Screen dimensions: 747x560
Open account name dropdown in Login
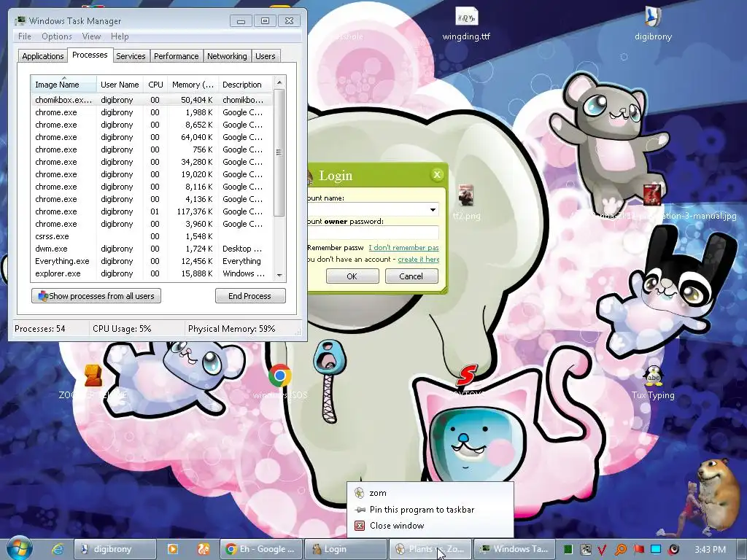[433, 209]
